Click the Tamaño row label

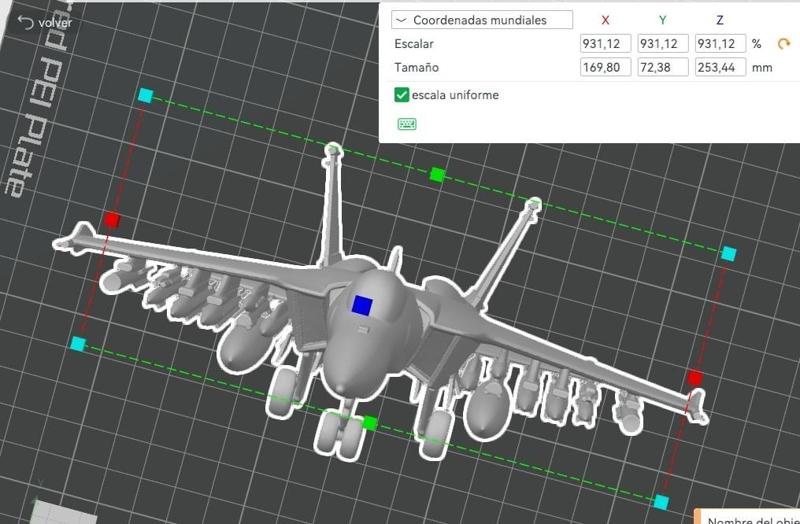point(416,67)
